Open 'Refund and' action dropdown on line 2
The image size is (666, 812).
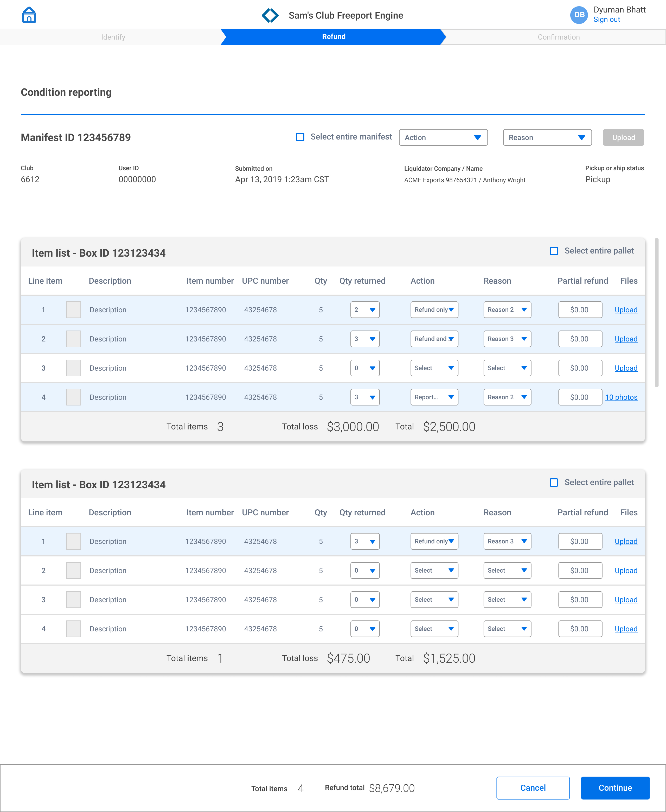pos(434,339)
